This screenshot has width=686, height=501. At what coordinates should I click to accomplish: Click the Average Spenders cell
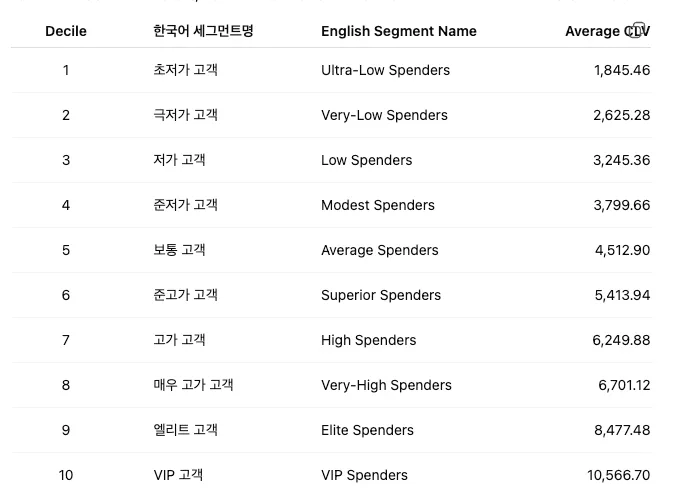[379, 250]
